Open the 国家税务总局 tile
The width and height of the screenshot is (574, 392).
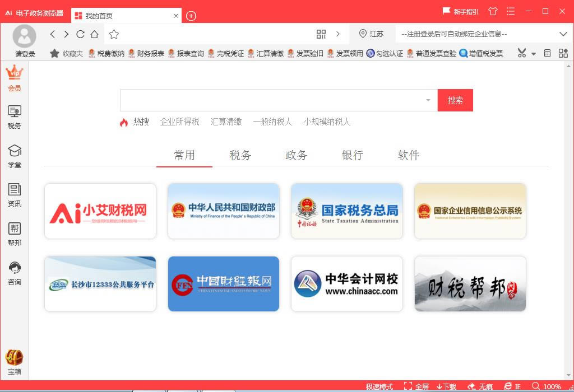click(347, 211)
